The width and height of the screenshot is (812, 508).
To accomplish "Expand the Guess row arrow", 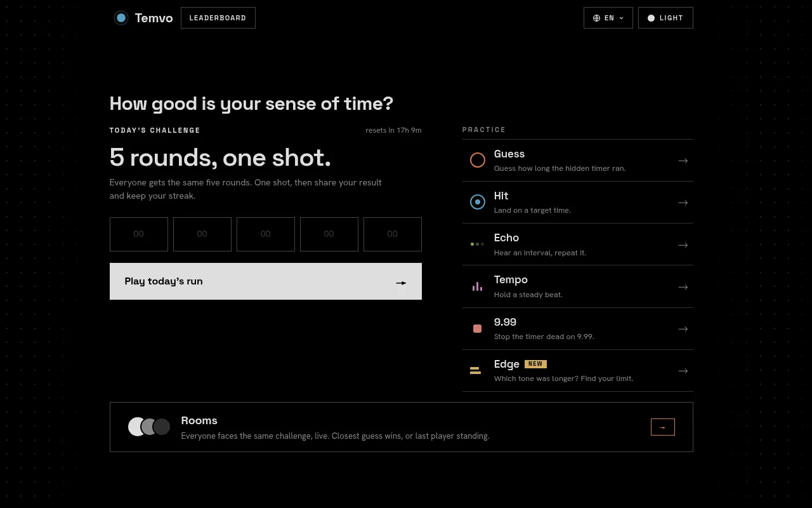I will coord(683,161).
